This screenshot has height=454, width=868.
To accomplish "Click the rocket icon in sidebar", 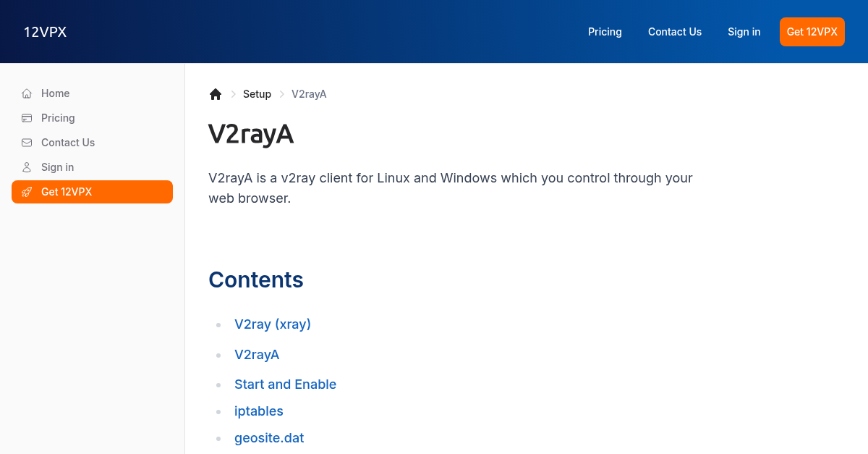I will point(27,192).
